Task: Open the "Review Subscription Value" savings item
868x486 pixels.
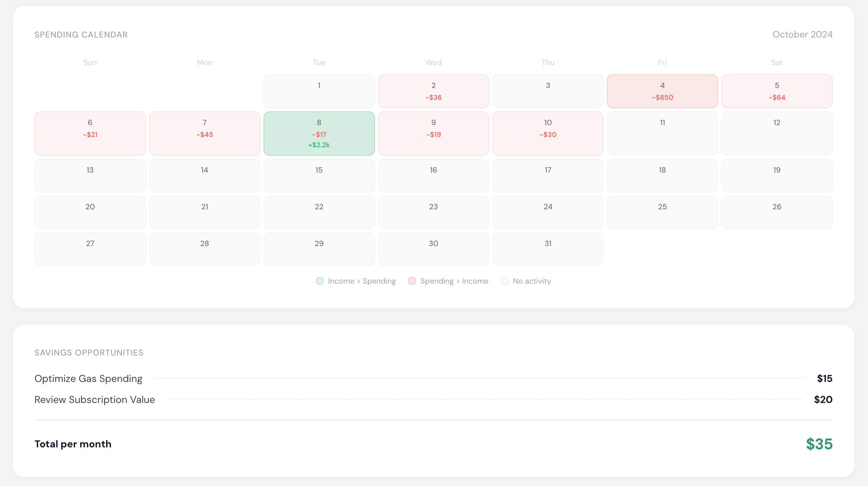Action: pyautogui.click(x=95, y=400)
